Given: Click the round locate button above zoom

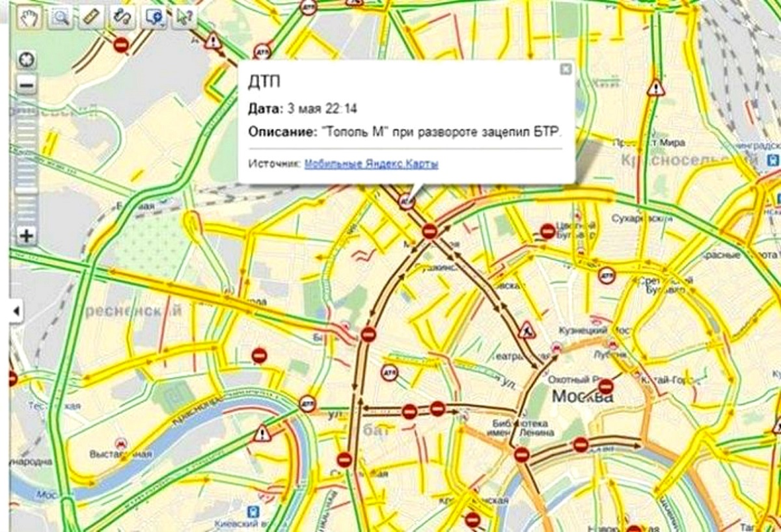Looking at the screenshot, I should [26, 60].
